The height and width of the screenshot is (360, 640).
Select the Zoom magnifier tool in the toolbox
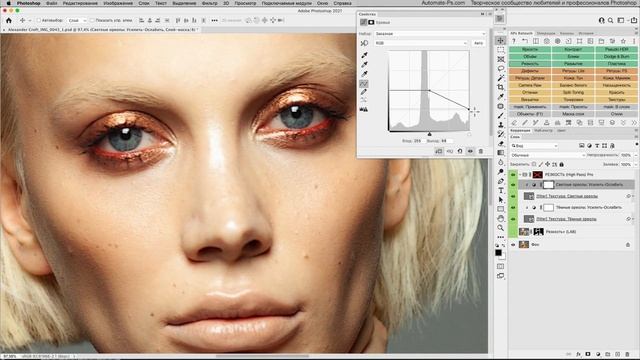click(500, 228)
